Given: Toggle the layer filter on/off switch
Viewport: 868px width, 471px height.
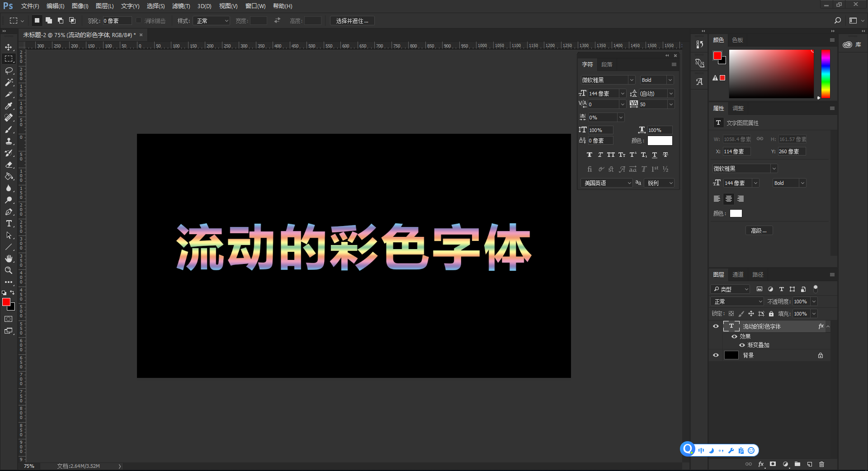Looking at the screenshot, I should [x=816, y=288].
